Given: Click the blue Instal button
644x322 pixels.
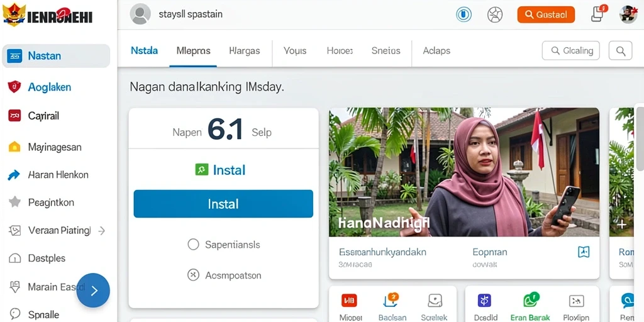Looking at the screenshot, I should (x=223, y=204).
